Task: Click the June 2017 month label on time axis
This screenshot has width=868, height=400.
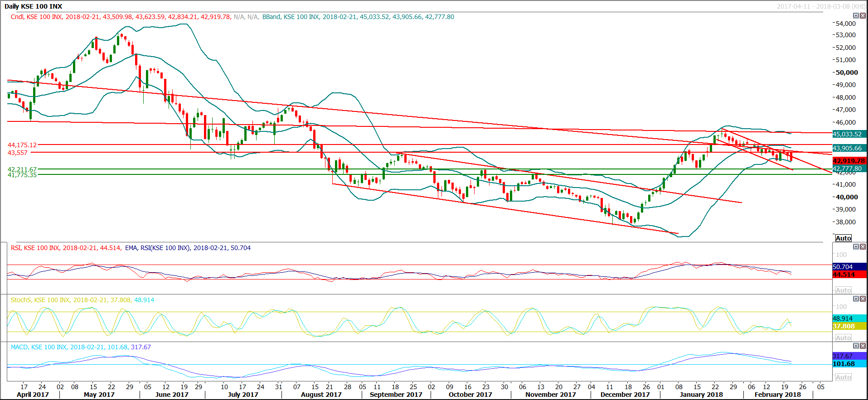Action: [172, 395]
